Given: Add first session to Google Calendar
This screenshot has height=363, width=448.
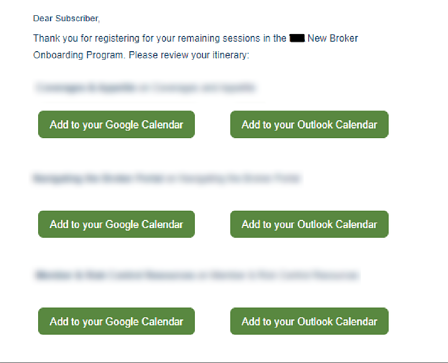Looking at the screenshot, I should tap(116, 124).
